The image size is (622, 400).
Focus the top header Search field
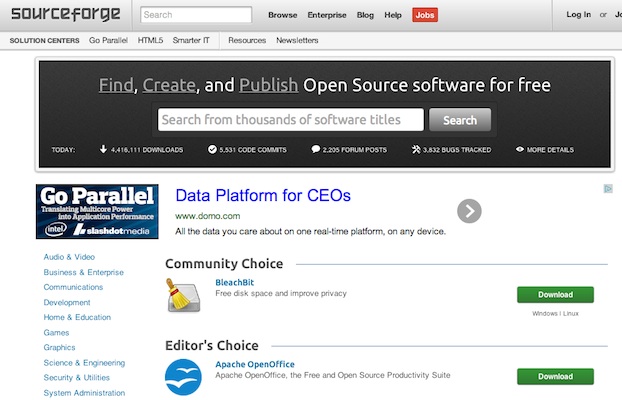click(196, 15)
